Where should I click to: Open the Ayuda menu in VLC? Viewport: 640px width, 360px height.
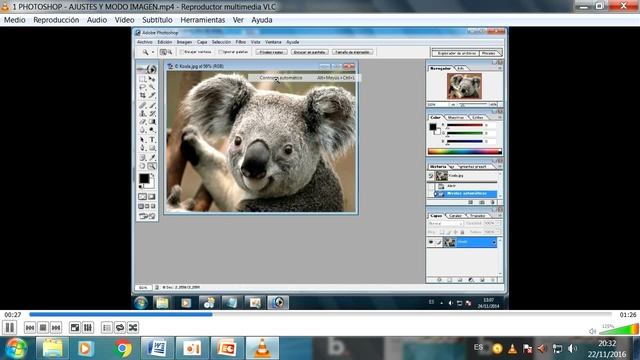coord(262,20)
